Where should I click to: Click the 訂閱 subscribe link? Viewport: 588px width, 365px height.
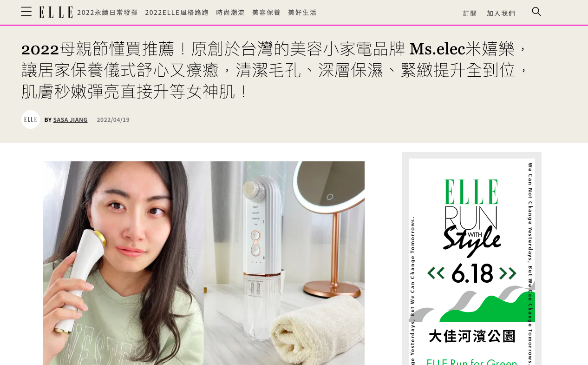[x=470, y=13]
